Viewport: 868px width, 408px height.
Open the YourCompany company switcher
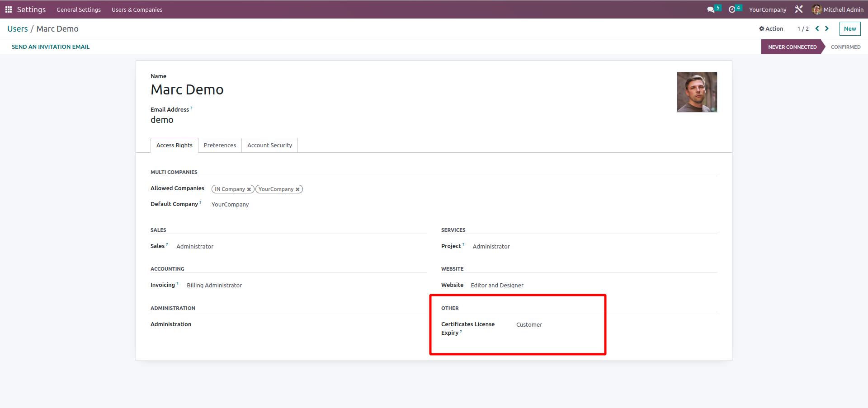(x=767, y=9)
